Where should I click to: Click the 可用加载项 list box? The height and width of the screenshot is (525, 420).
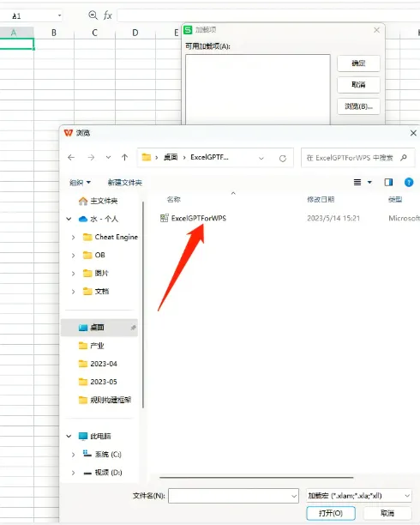click(258, 89)
